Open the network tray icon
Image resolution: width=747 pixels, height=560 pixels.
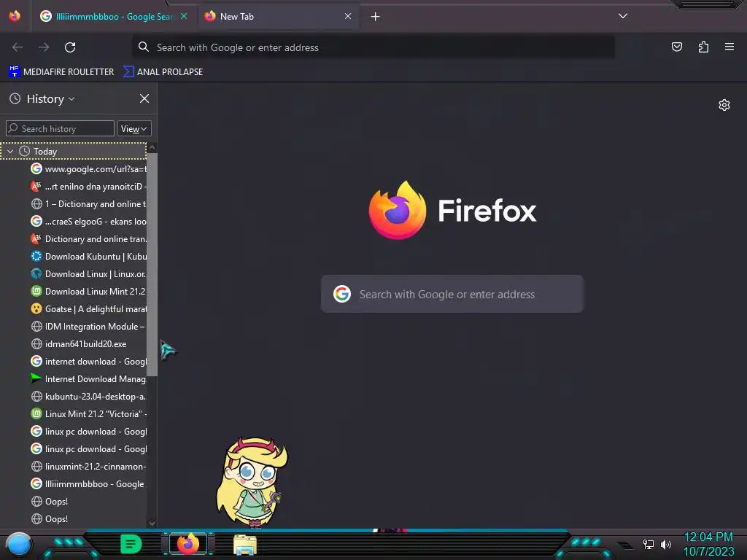(x=649, y=544)
